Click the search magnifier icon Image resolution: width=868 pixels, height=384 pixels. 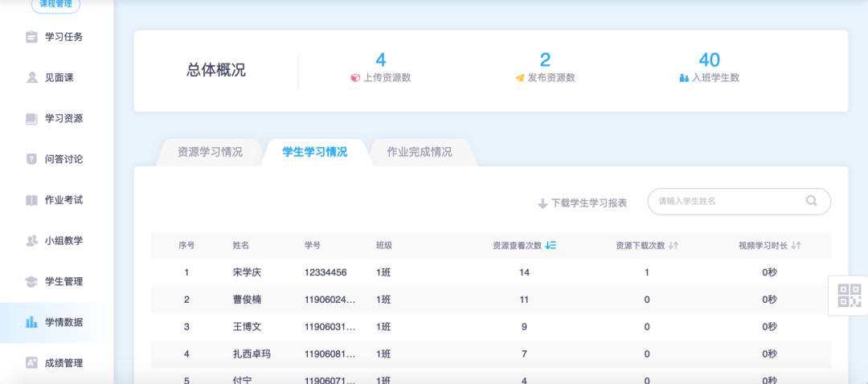tap(812, 201)
